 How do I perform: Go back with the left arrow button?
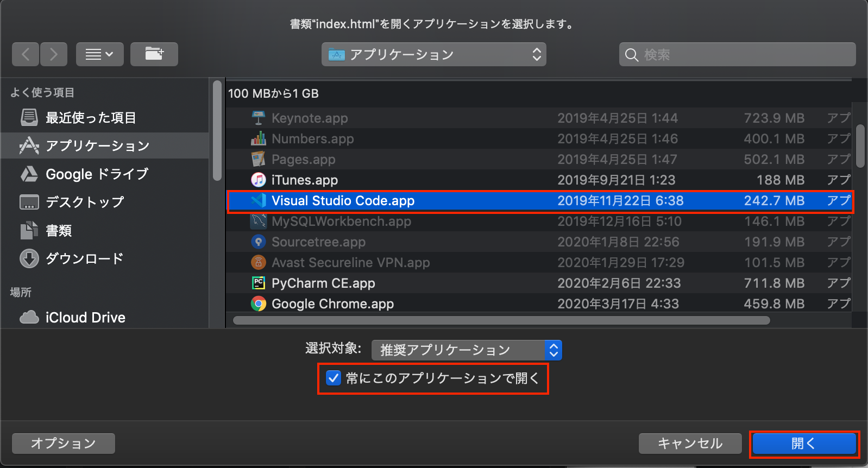[x=26, y=54]
